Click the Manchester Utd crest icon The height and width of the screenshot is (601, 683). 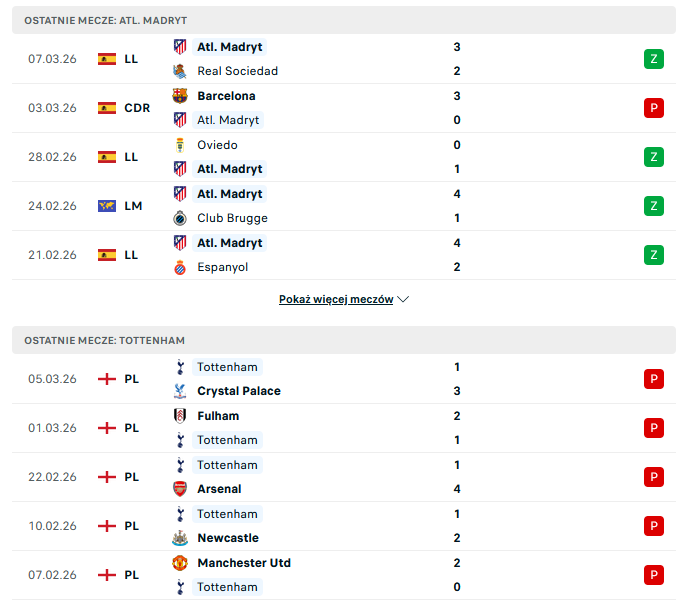coord(180,563)
